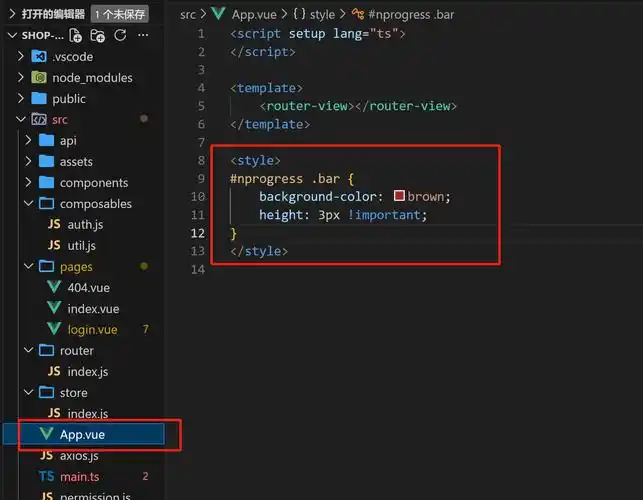The height and width of the screenshot is (500, 643).
Task: Collapse the src folder
Action: pos(21,119)
